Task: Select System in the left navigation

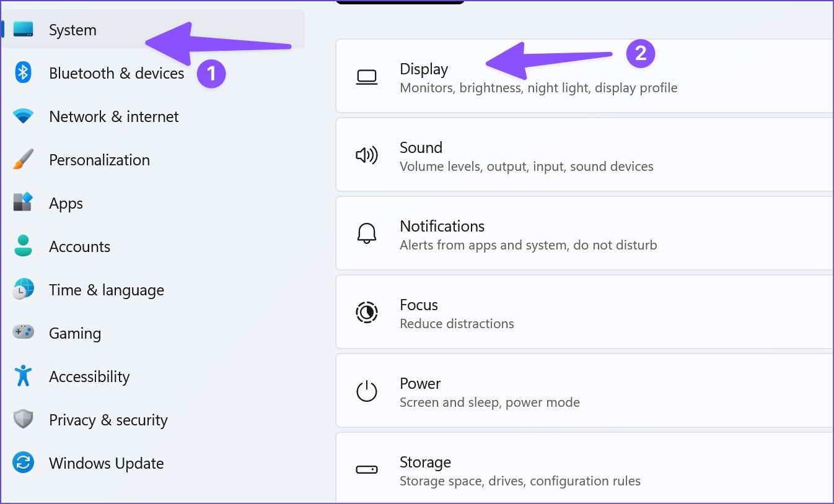Action: (153, 30)
